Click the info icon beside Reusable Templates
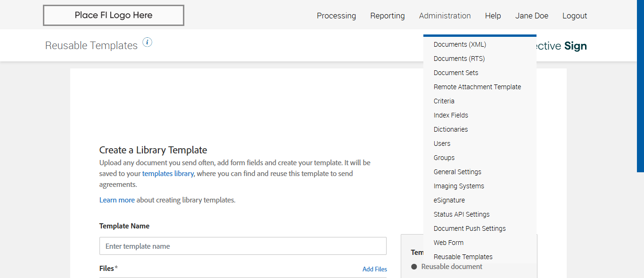 click(147, 42)
